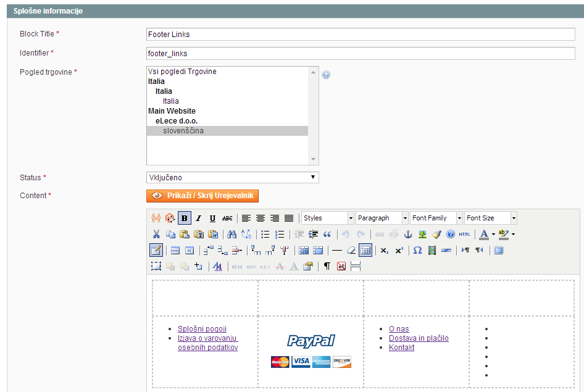Click the Find/Replace icon

click(x=246, y=234)
